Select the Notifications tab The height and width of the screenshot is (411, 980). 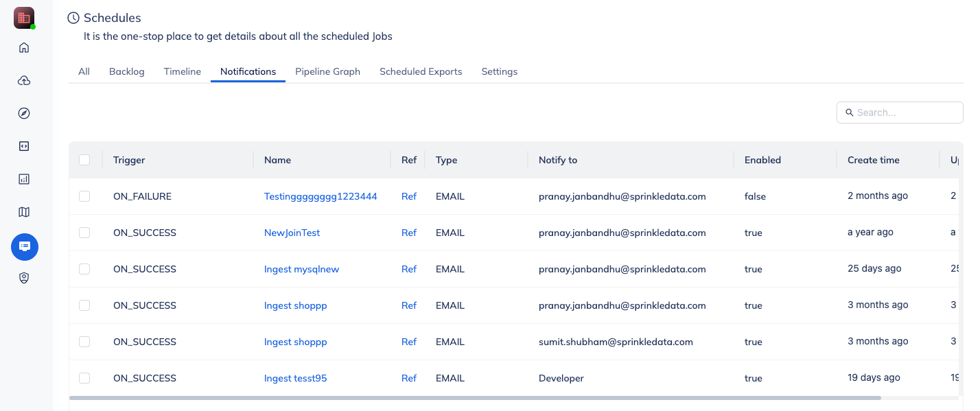(248, 71)
